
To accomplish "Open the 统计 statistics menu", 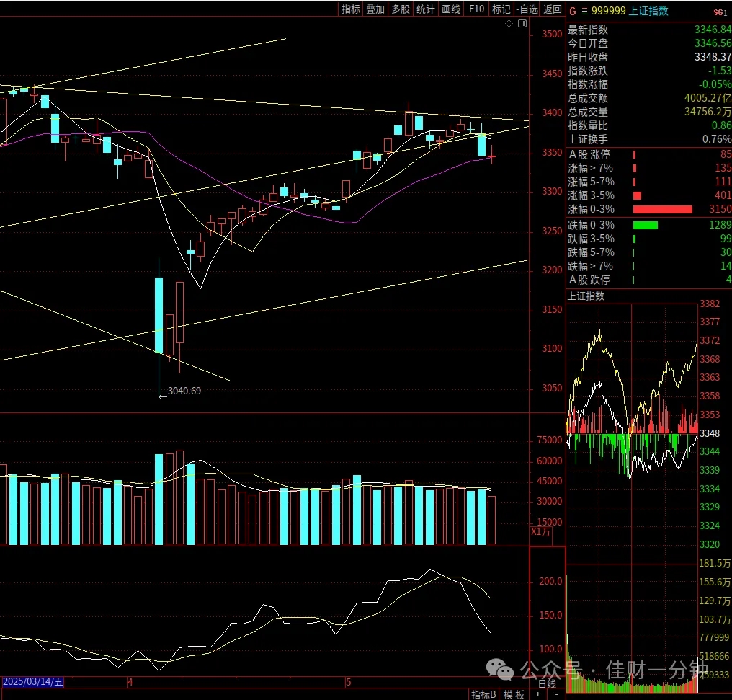I will [x=425, y=9].
